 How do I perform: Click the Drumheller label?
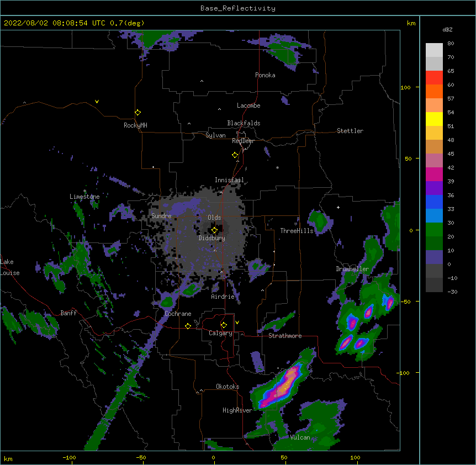click(x=352, y=269)
